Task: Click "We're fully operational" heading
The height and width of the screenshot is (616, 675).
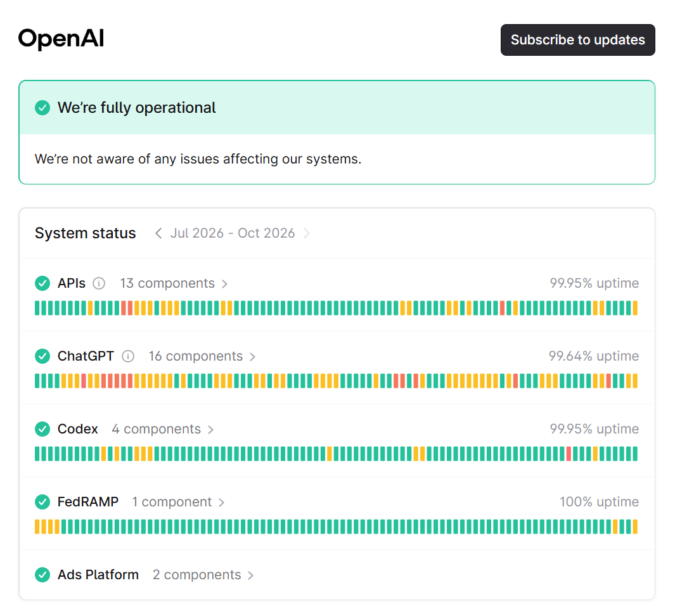Action: [136, 108]
